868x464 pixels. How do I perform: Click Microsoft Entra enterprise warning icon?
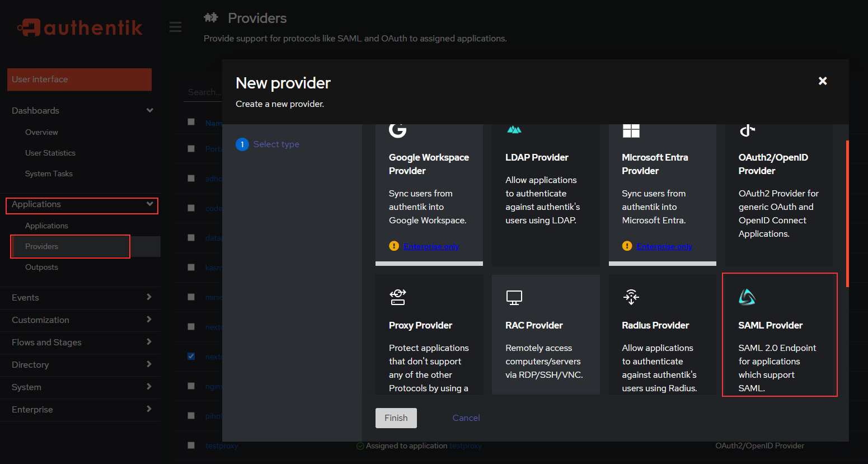pos(627,246)
